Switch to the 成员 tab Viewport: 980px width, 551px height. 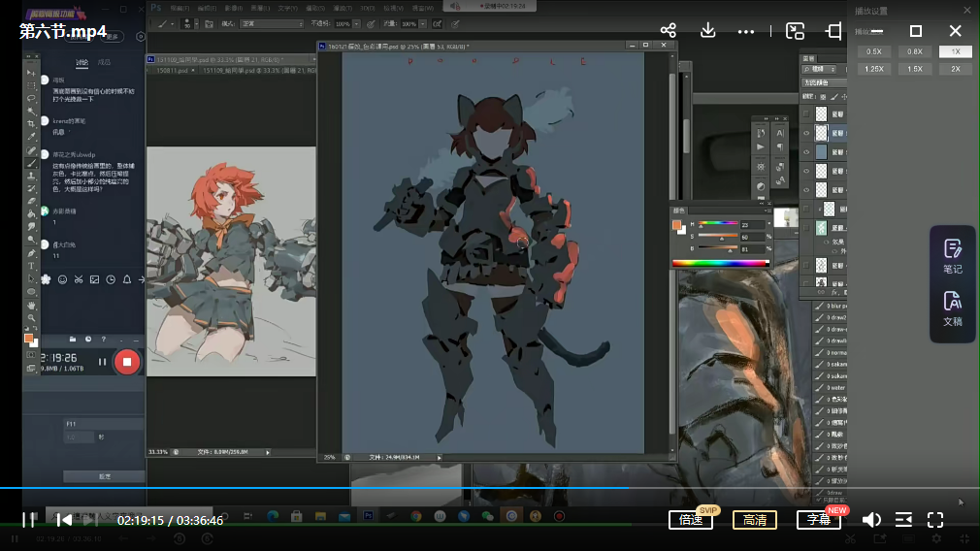[104, 62]
